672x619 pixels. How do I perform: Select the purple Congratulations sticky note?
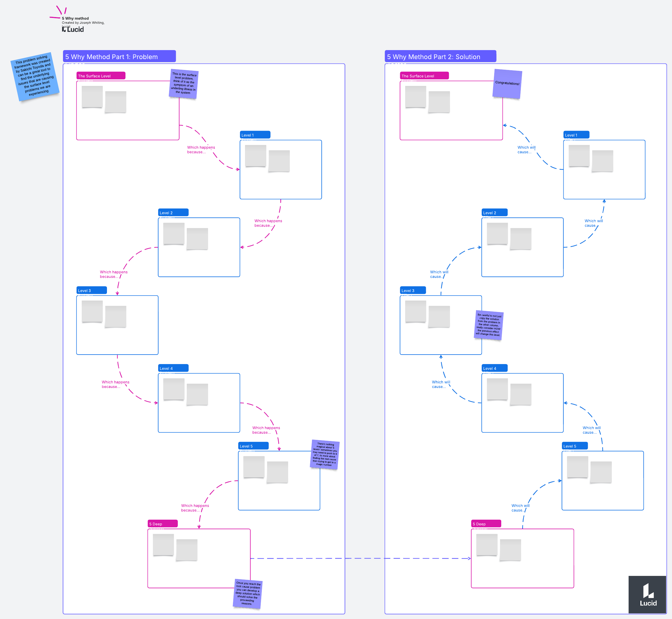pyautogui.click(x=507, y=83)
